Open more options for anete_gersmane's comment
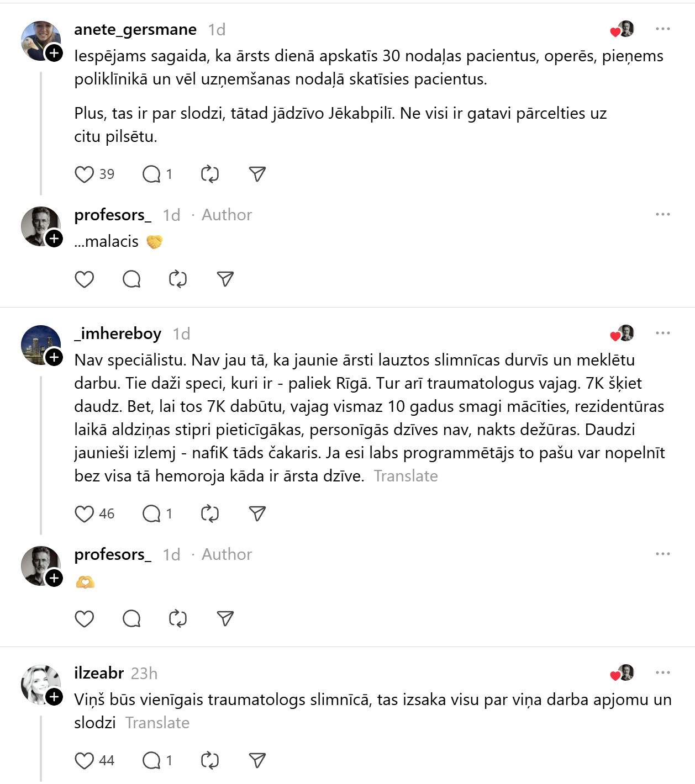Viewport: 695px width, 784px height. [663, 29]
